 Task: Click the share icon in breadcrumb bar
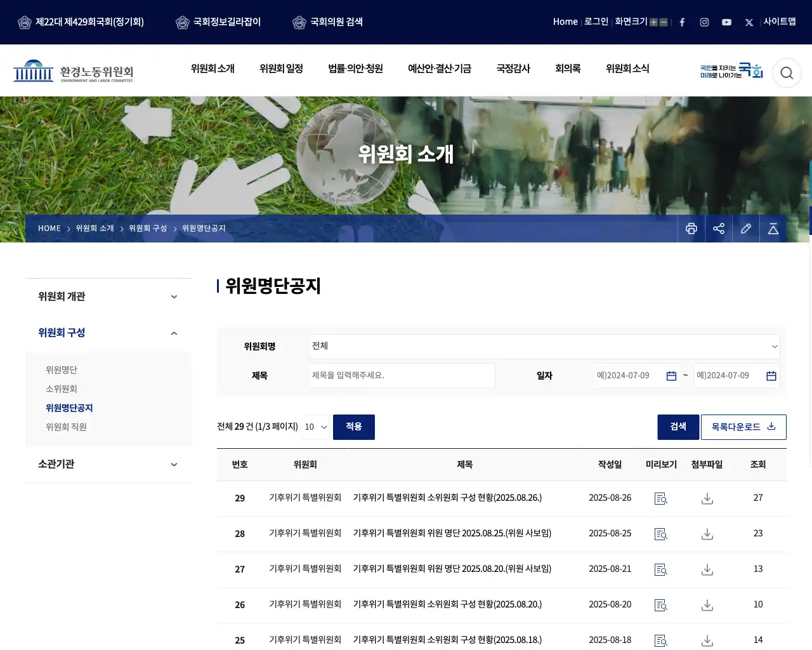click(719, 229)
